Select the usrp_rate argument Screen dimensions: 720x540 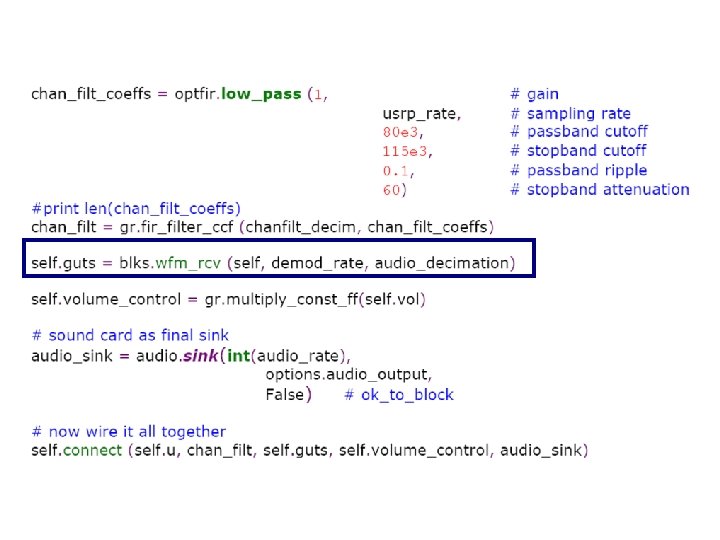coord(419,113)
